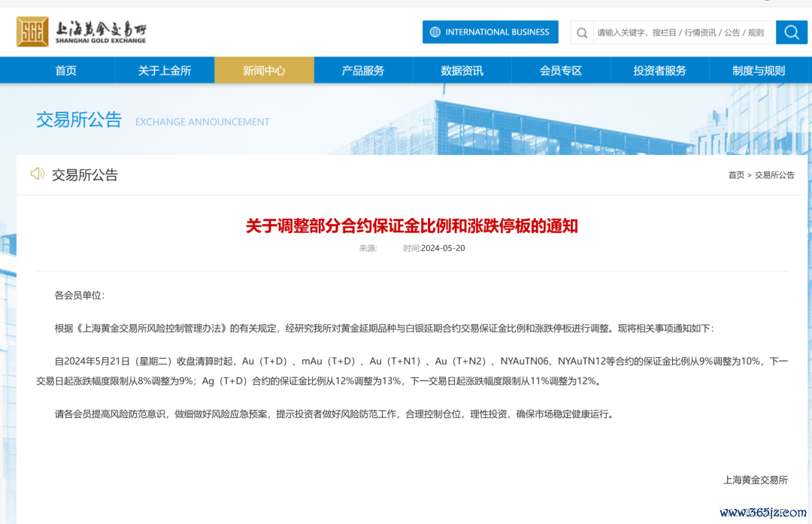Viewport: 812px width, 524px height.
Task: Click the Shanghai Gold Exchange SGE logo
Action: tap(32, 32)
